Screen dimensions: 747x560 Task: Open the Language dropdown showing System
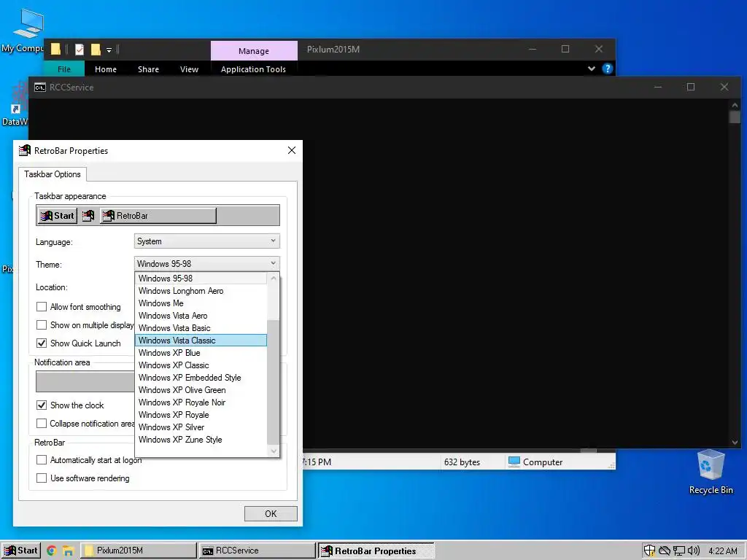coord(206,241)
